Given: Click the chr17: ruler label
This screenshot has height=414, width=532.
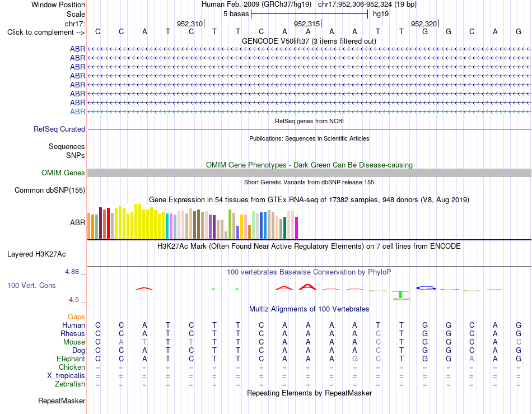Looking at the screenshot, I should click(x=75, y=24).
